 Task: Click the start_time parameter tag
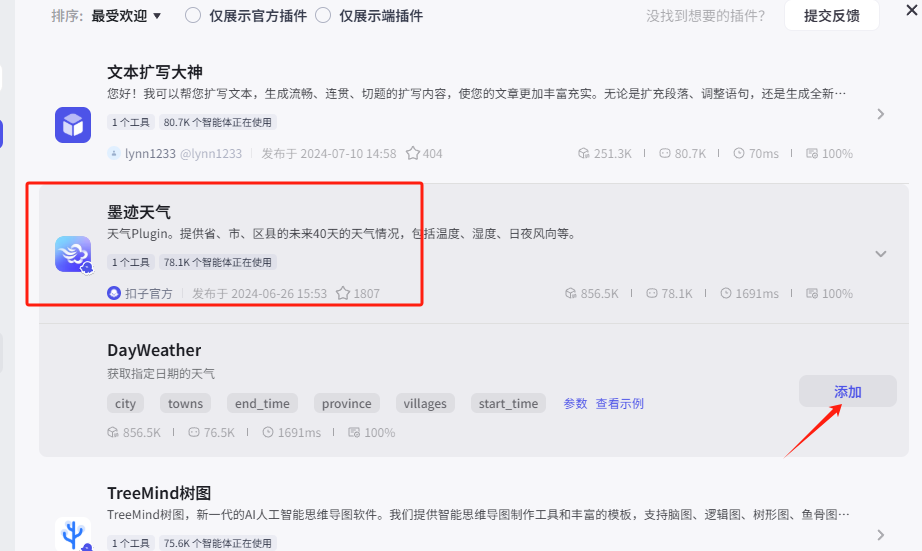coord(508,403)
